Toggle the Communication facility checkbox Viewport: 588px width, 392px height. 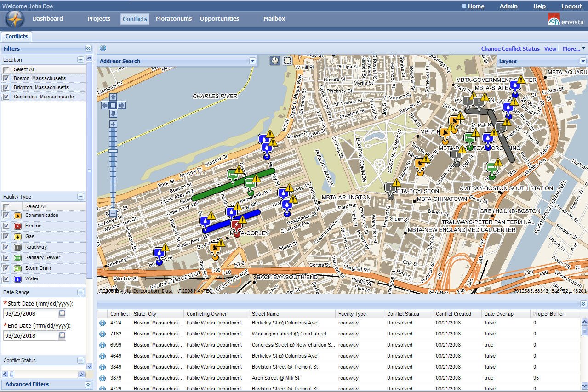(x=6, y=216)
